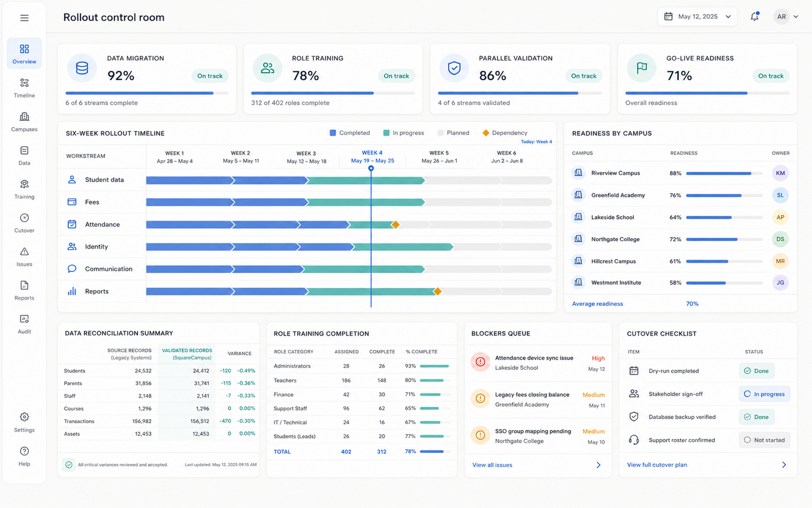Click Data Migration On track badge
This screenshot has width=812, height=508.
(x=210, y=76)
